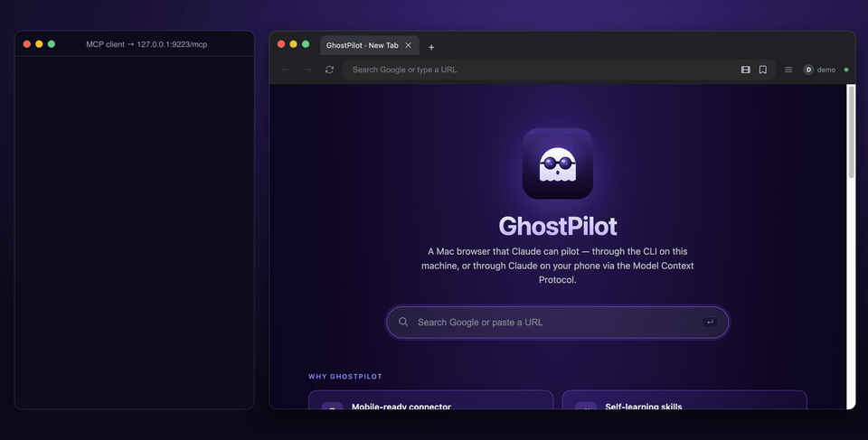Screen dimensions: 868x440
Task: Maximize the MCP client window with green button
Action: pos(52,43)
